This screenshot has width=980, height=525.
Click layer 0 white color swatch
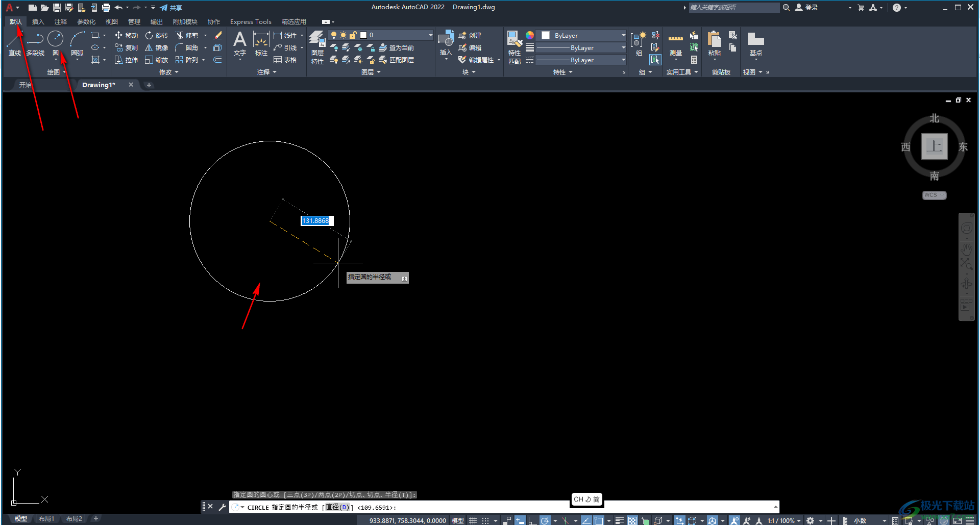click(363, 35)
